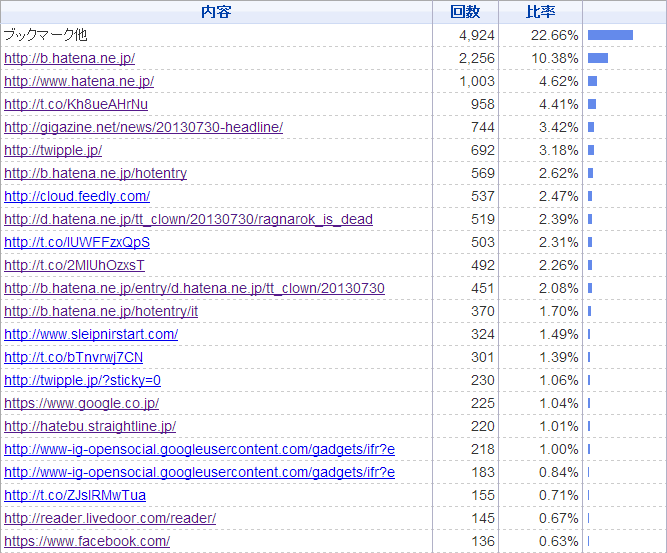The image size is (667, 553).
Task: Select the count value 692
Action: (483, 150)
